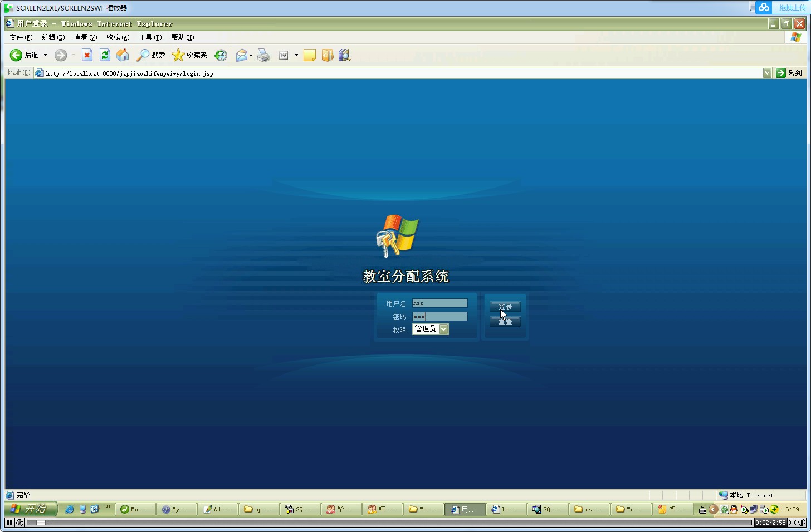Image resolution: width=811 pixels, height=532 pixels.
Task: Click the 本地 Intranet zone in status bar
Action: coord(746,495)
